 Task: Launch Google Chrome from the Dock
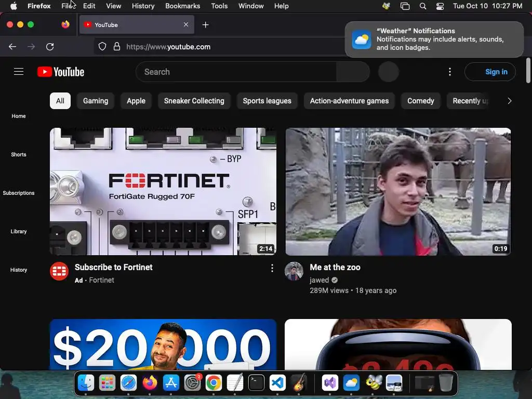point(214,383)
